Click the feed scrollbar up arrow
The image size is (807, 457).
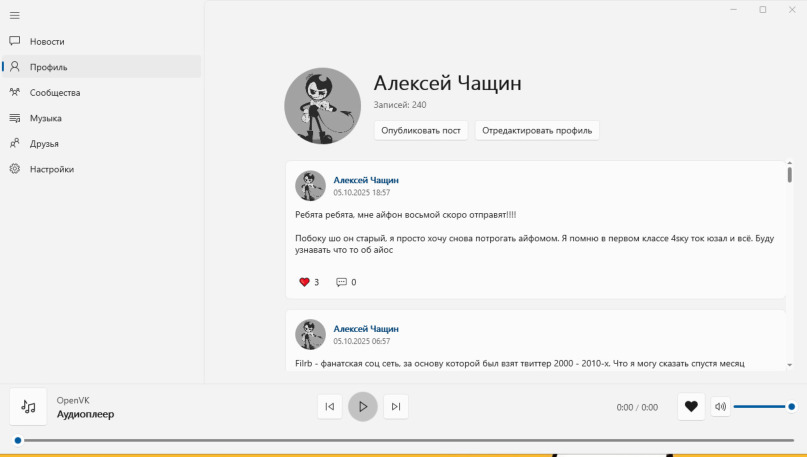point(790,163)
